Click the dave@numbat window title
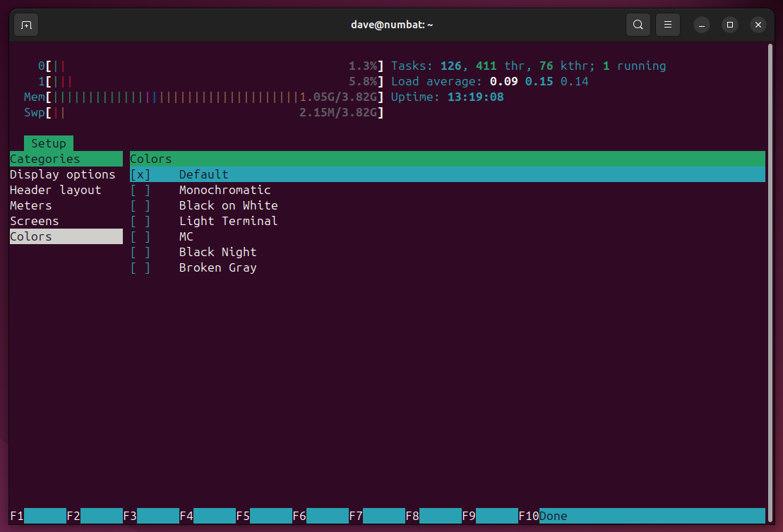 [x=392, y=25]
